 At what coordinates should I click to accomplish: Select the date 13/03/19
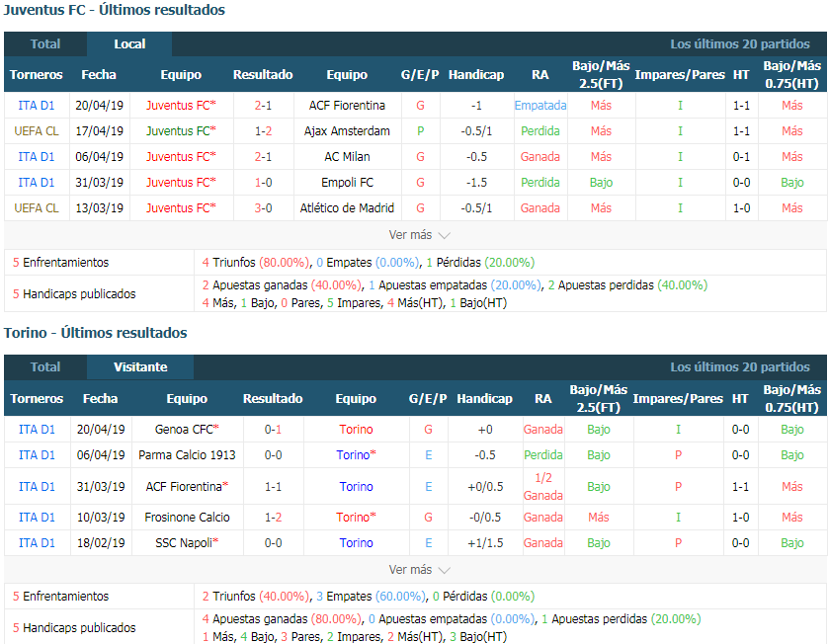coord(100,208)
